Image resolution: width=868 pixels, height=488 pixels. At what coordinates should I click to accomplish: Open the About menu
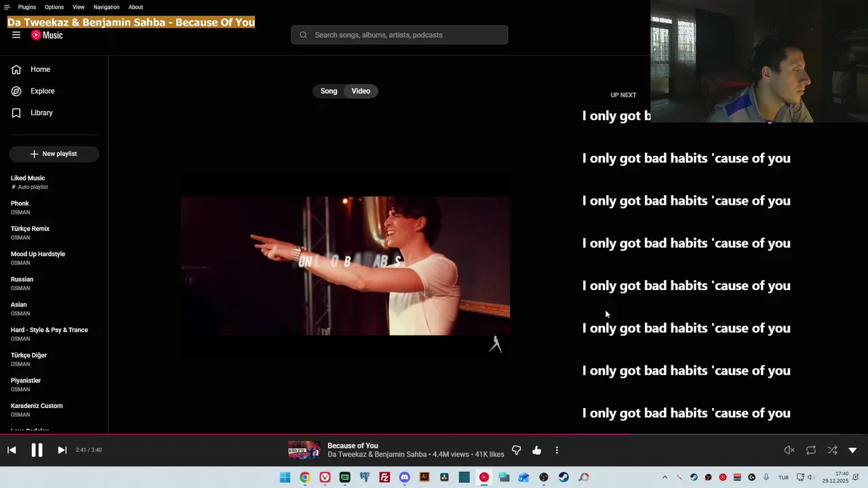136,7
